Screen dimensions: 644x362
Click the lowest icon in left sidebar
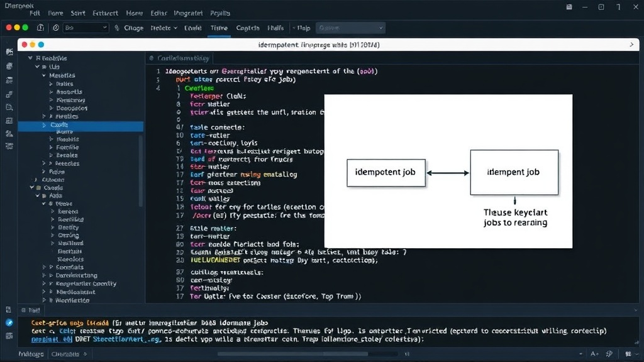(x=9, y=336)
